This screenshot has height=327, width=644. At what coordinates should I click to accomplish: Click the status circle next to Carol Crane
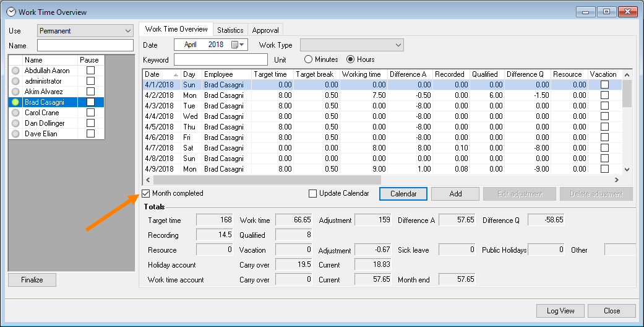point(15,113)
